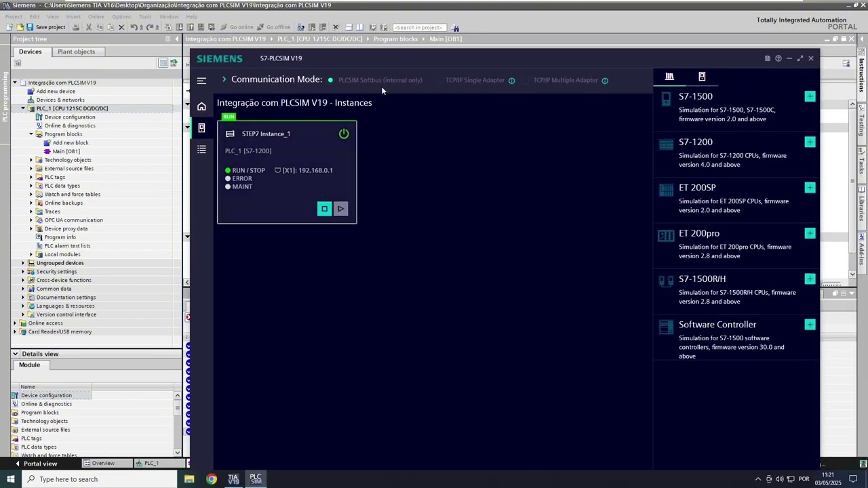The height and width of the screenshot is (488, 868).
Task: Open TIA V19 from Windows taskbar
Action: pos(233,479)
